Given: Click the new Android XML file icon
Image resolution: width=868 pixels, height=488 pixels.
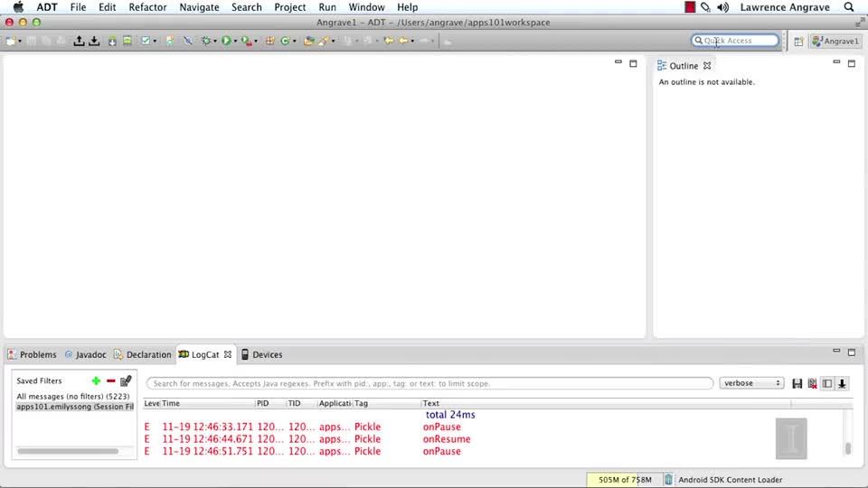Looking at the screenshot, I should [x=170, y=41].
